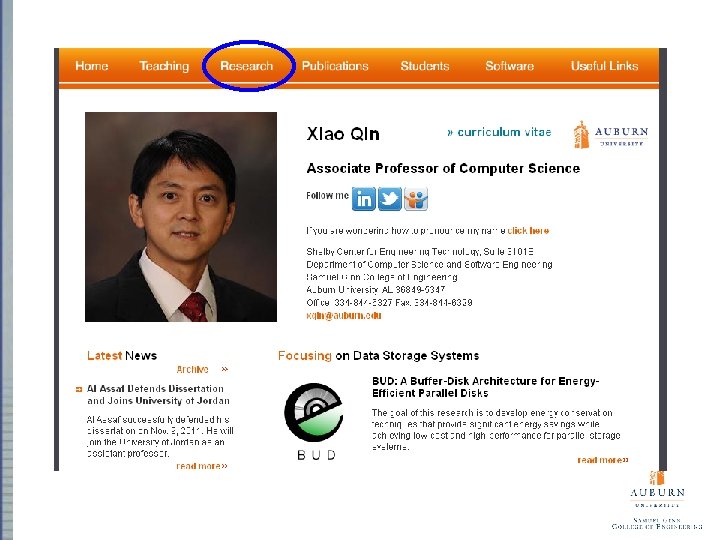
Task: Click the Auburn University logo beside curriculum vitae
Action: tap(610, 135)
